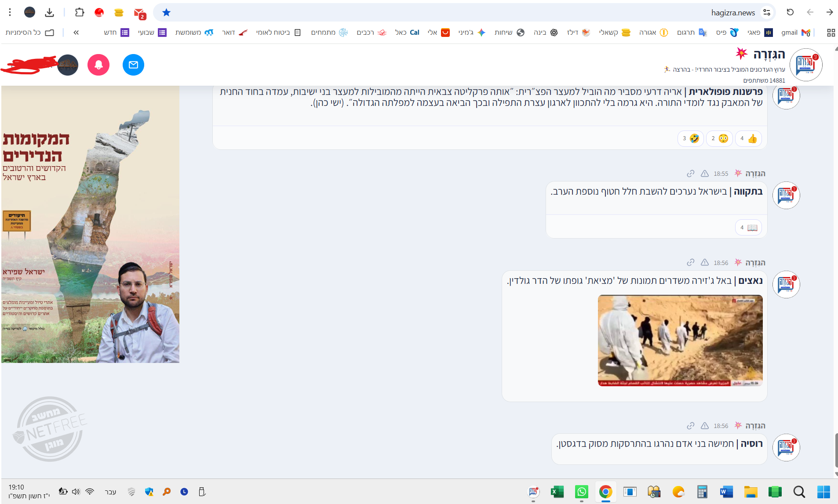Image resolution: width=838 pixels, height=504 pixels.
Task: Copy link of the 18:55 post
Action: (691, 174)
